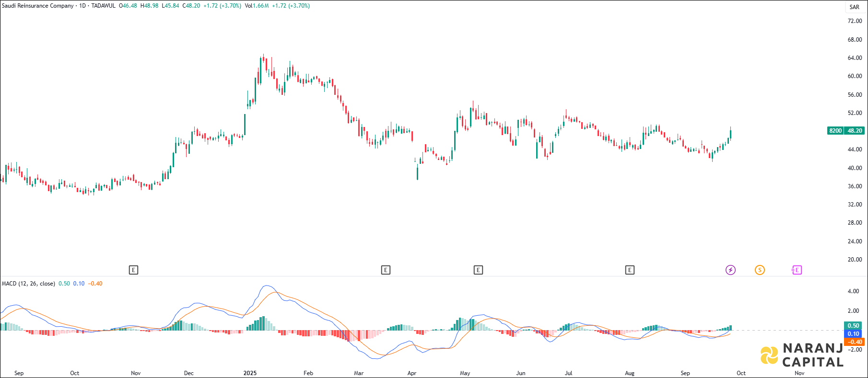The image size is (868, 378).
Task: Click the 56.00 price scale label
Action: pos(855,95)
